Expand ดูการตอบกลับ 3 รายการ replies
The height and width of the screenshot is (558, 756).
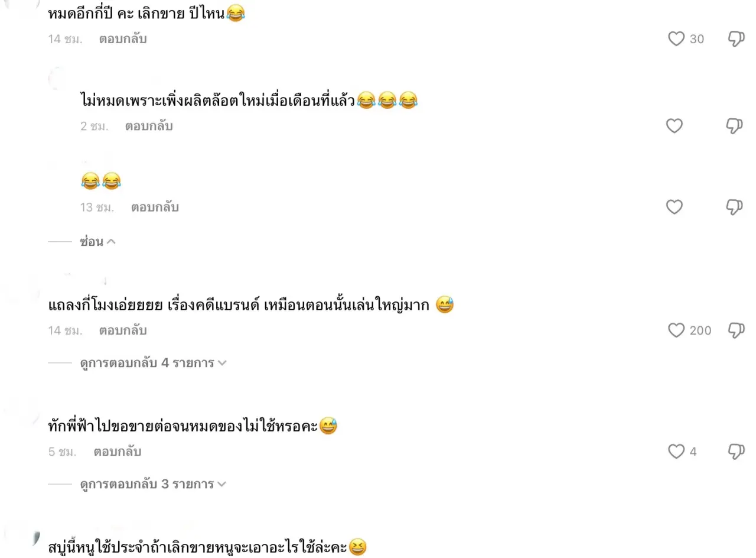pyautogui.click(x=153, y=484)
